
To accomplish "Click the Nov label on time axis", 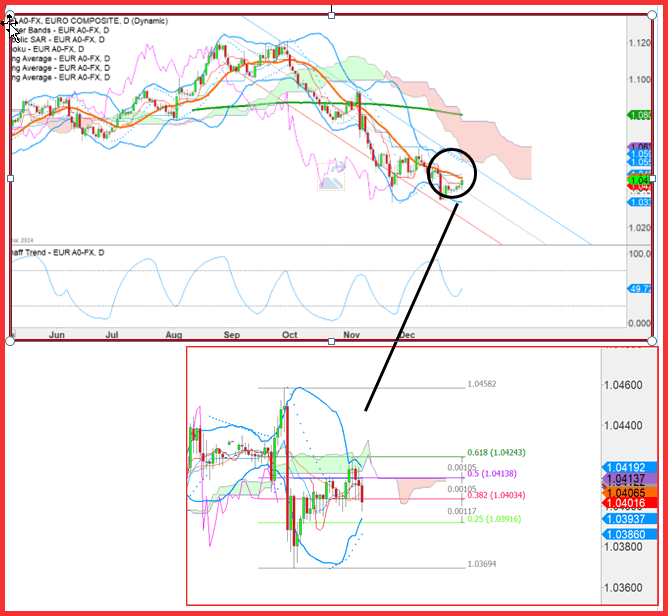I will click(351, 335).
